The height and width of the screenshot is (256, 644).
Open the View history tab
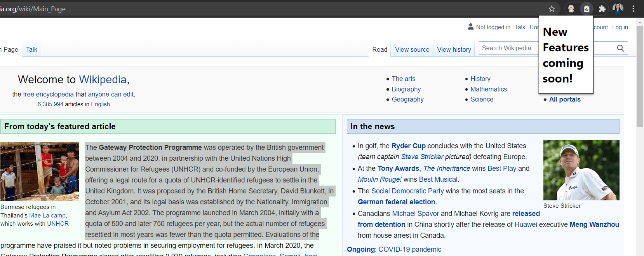coord(454,49)
